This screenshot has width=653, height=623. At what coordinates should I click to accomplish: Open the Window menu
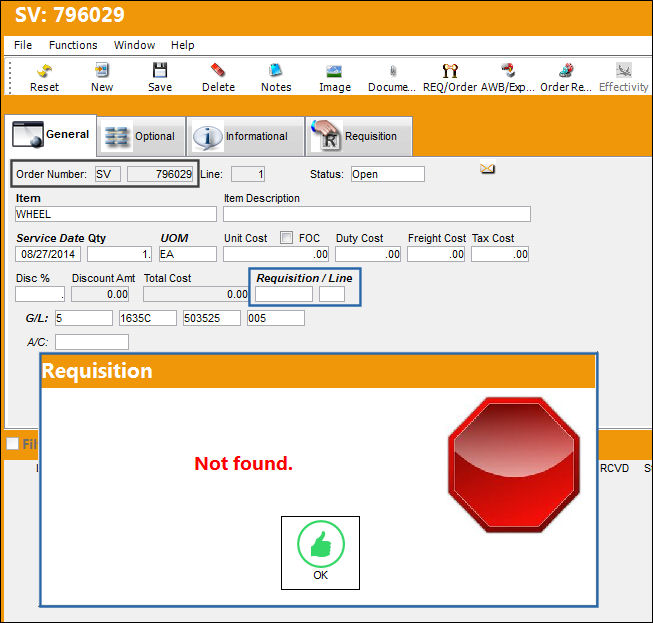coord(135,45)
